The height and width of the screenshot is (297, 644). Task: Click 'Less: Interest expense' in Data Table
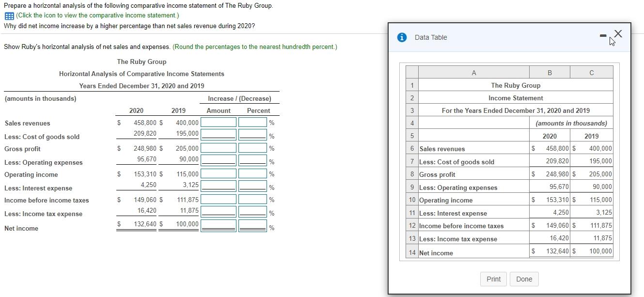click(453, 213)
